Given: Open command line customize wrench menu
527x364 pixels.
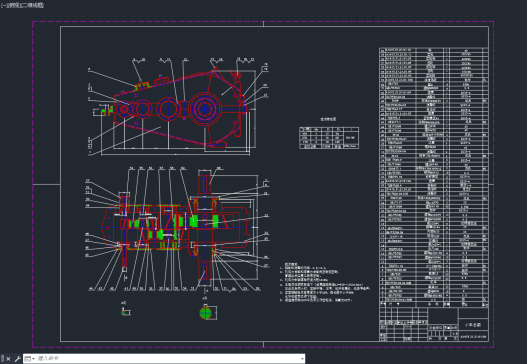Looking at the screenshot, I should [x=17, y=359].
